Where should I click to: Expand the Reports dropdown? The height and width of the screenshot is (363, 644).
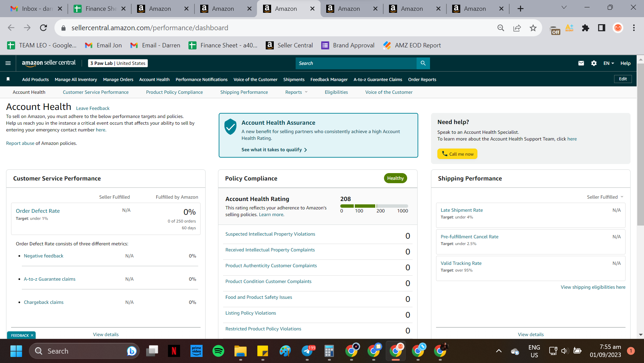[x=296, y=92]
